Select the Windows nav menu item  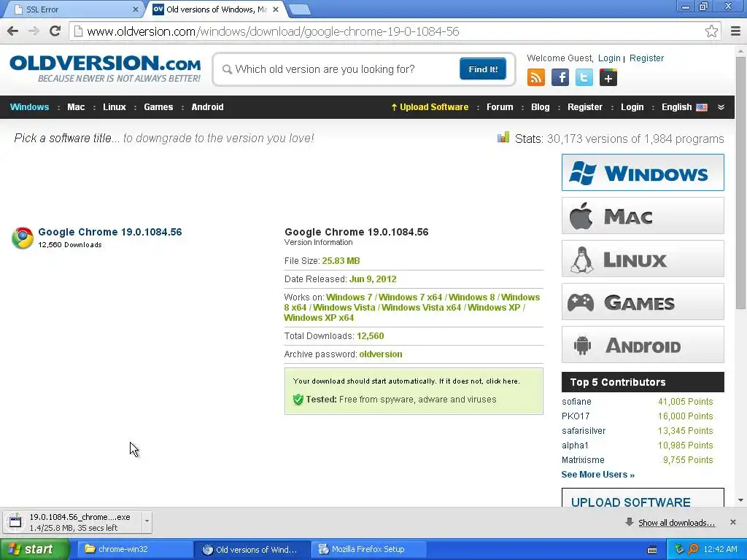click(29, 107)
